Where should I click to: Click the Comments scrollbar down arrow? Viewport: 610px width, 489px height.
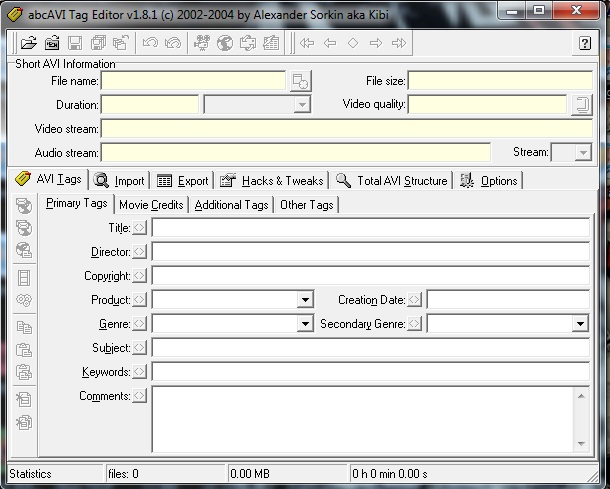coord(581,444)
